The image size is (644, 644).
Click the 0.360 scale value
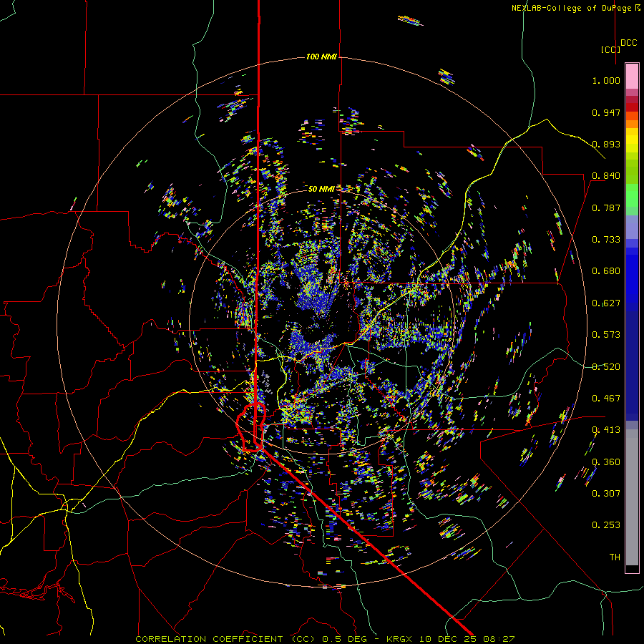point(606,462)
